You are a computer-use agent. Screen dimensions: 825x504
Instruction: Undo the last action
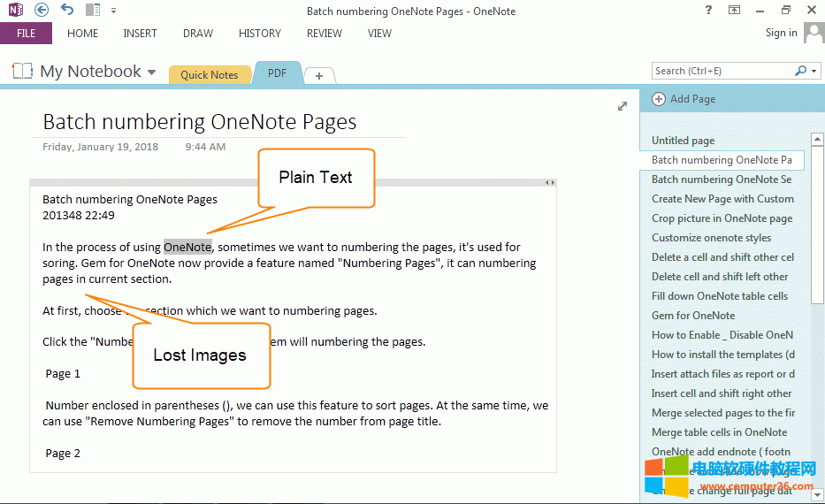pos(68,10)
